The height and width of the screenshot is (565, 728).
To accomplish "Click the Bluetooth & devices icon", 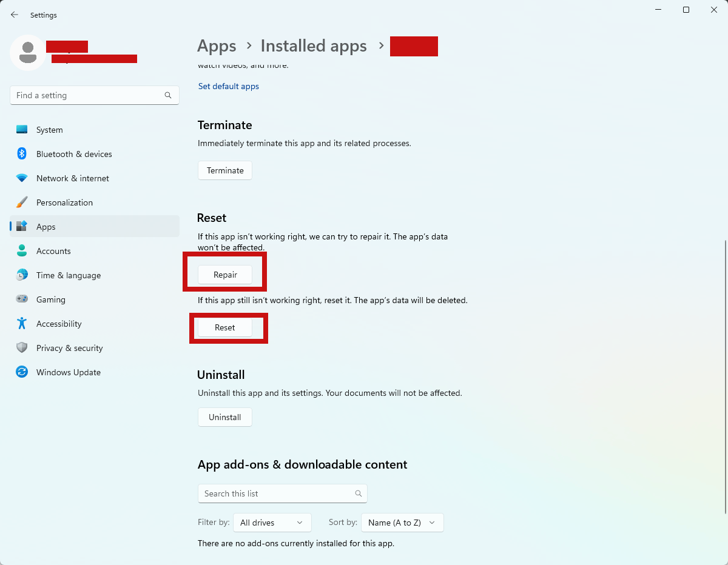I will pyautogui.click(x=22, y=154).
